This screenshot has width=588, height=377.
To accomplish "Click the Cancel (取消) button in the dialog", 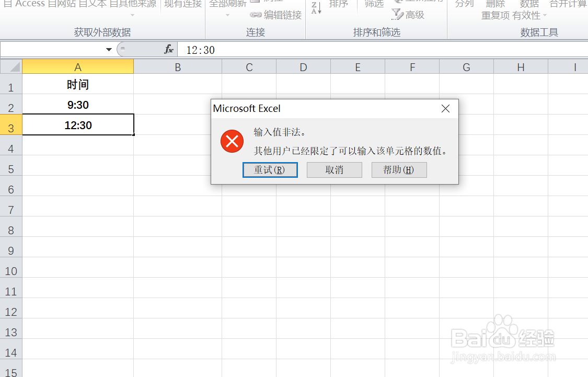I will click(334, 170).
